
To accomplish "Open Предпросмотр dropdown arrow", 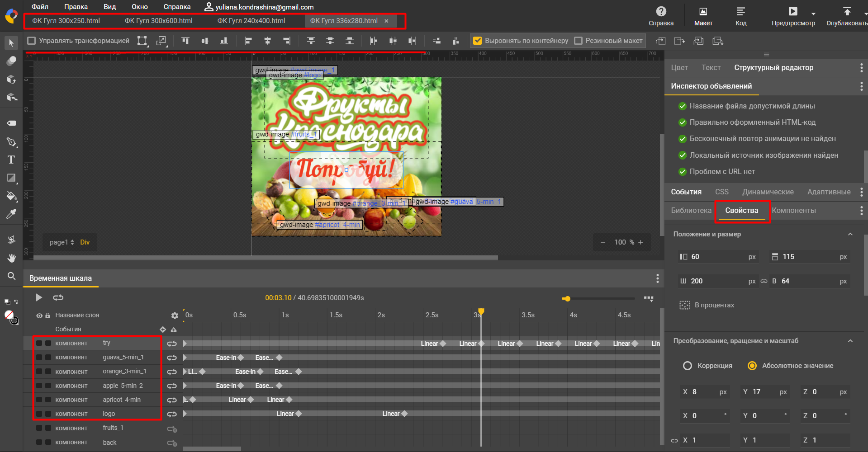I will (x=813, y=14).
